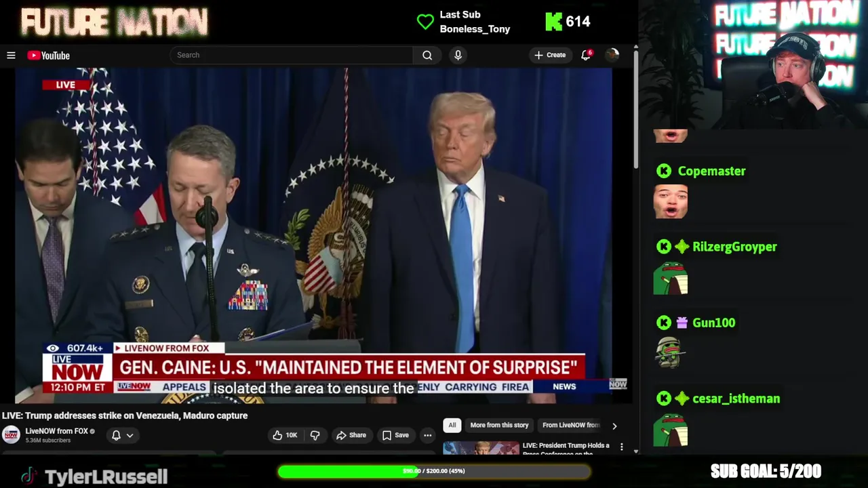Image resolution: width=868 pixels, height=488 pixels.
Task: Click the TylerLRussell handle text
Action: 106,476
